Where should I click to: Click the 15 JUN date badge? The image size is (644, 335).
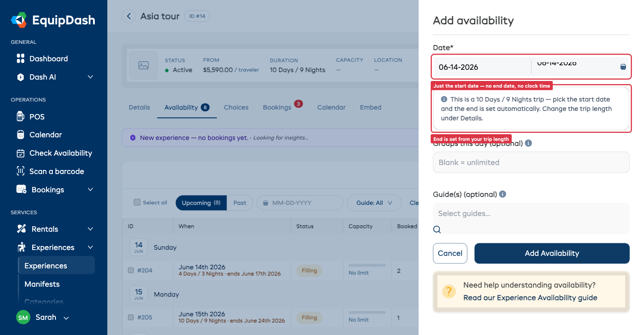tap(139, 294)
